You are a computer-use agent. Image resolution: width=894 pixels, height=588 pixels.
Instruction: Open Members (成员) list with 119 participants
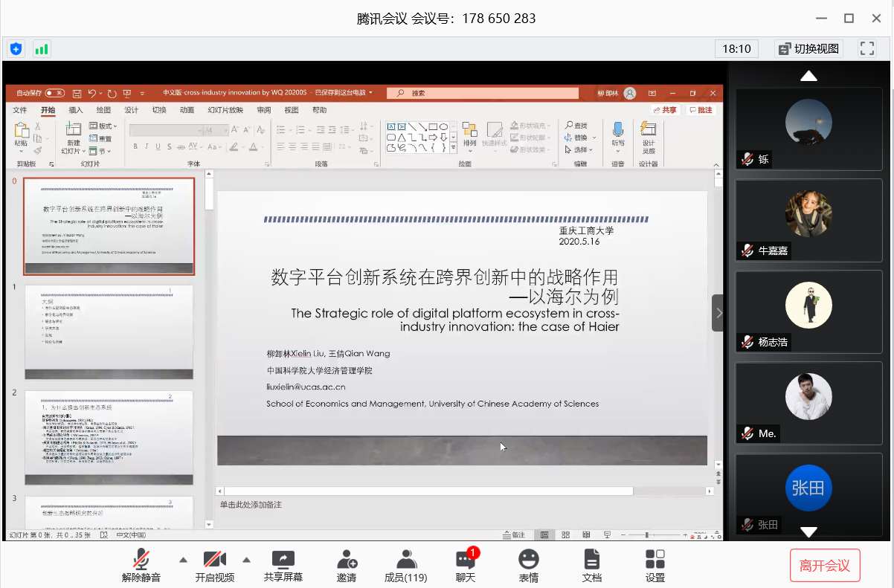coord(405,560)
